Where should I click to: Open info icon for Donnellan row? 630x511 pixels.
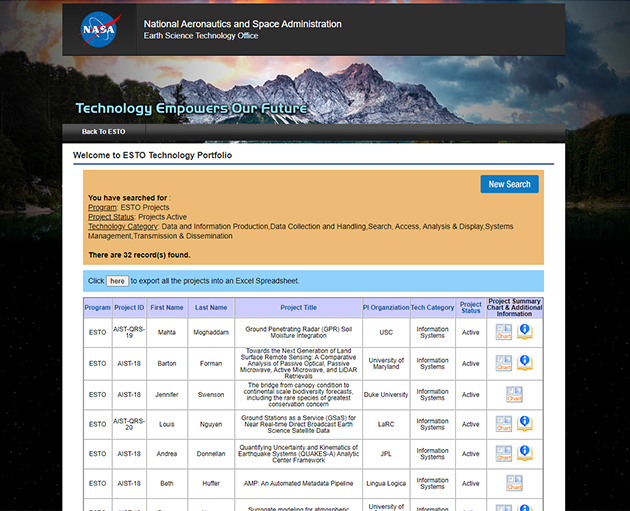[524, 454]
